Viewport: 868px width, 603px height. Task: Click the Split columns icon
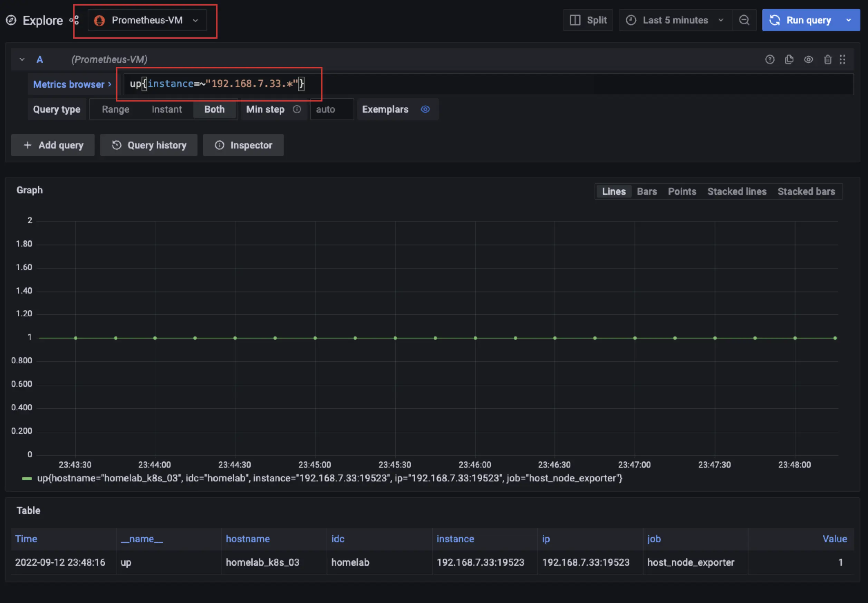coord(575,20)
